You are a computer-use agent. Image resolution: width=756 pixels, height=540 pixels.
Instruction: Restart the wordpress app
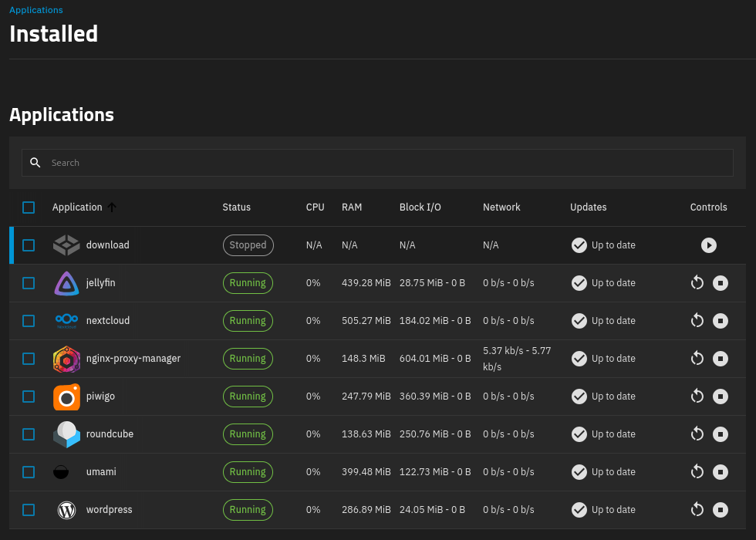click(697, 510)
